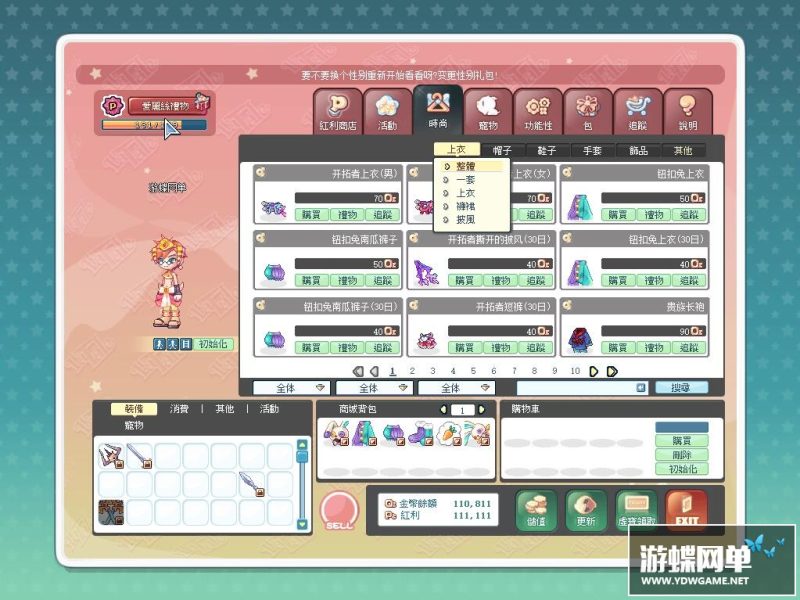The height and width of the screenshot is (600, 800).
Task: Open the 包 package gift-bow tab
Action: [x=588, y=112]
